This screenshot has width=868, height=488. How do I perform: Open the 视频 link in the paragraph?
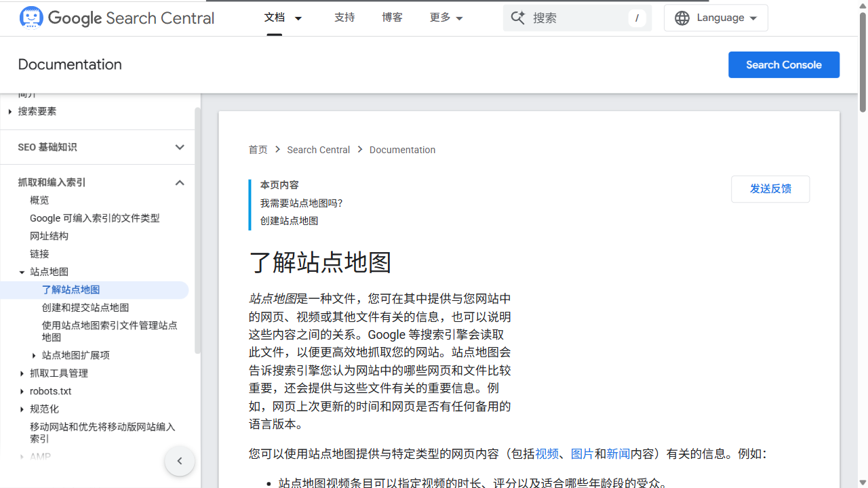[547, 454]
